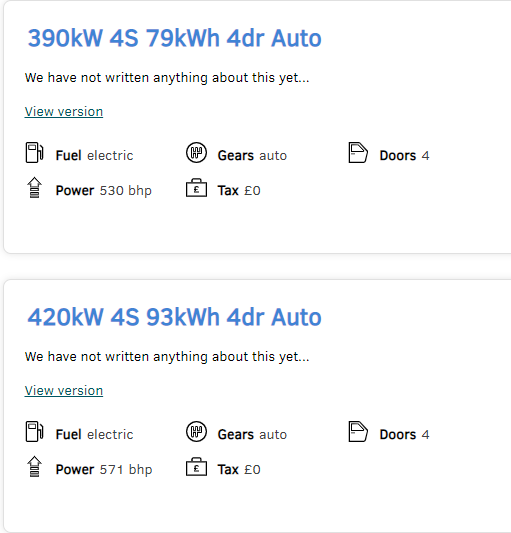Click the tax briefcase icon in 420kW card
This screenshot has width=511, height=533.
(196, 467)
